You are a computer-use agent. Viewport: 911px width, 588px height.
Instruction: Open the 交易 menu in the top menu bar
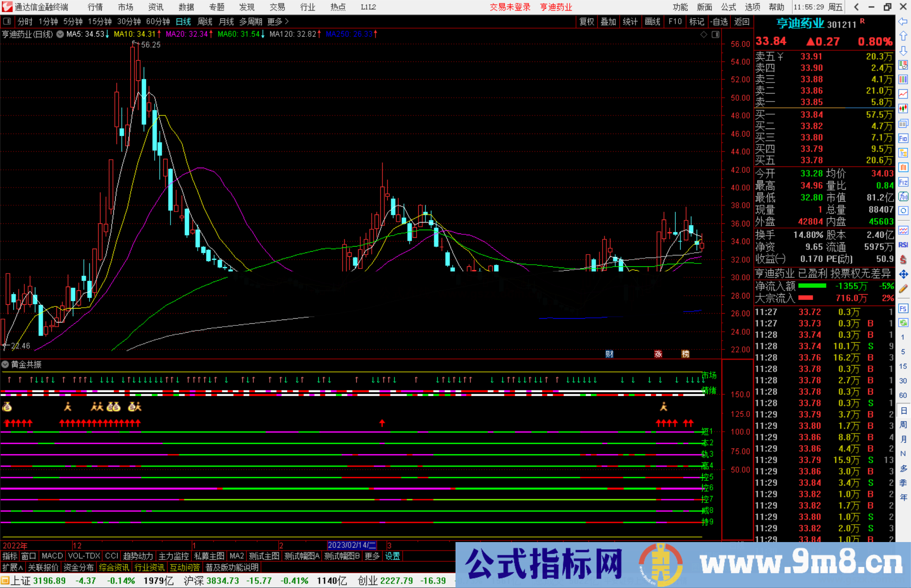point(278,7)
